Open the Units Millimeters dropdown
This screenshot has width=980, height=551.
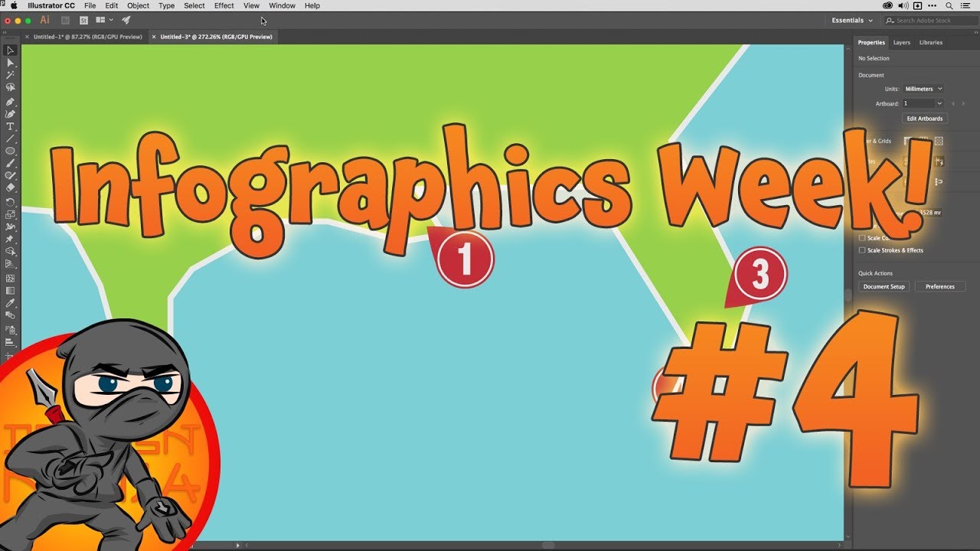click(923, 89)
